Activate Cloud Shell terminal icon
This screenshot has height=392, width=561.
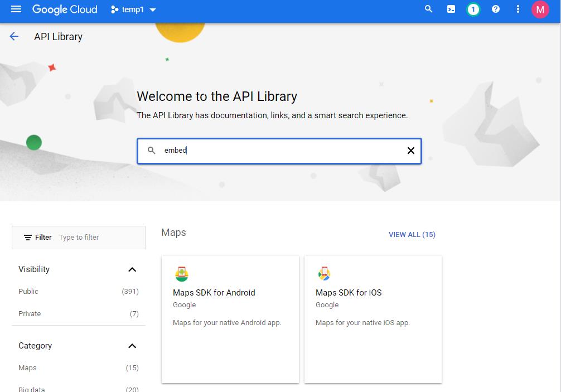point(451,9)
